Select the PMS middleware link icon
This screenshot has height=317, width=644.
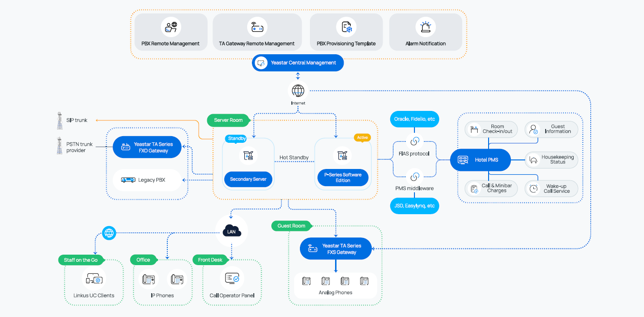pos(414,177)
